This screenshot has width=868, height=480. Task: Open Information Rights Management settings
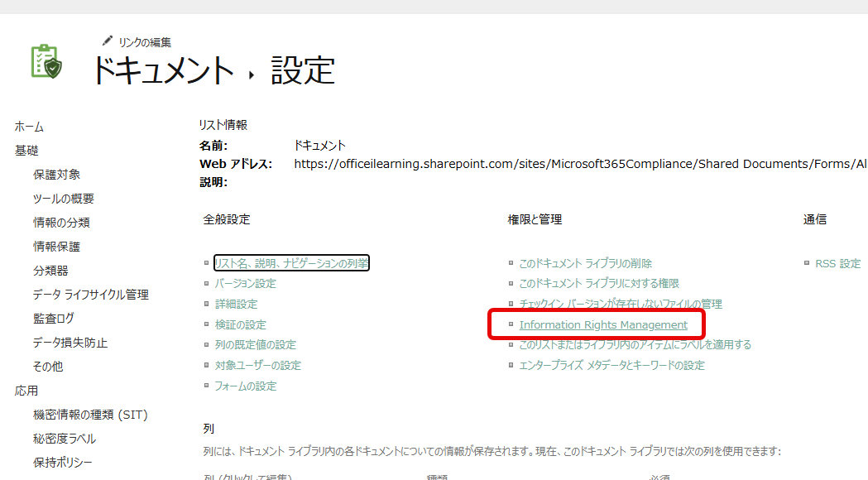[602, 325]
